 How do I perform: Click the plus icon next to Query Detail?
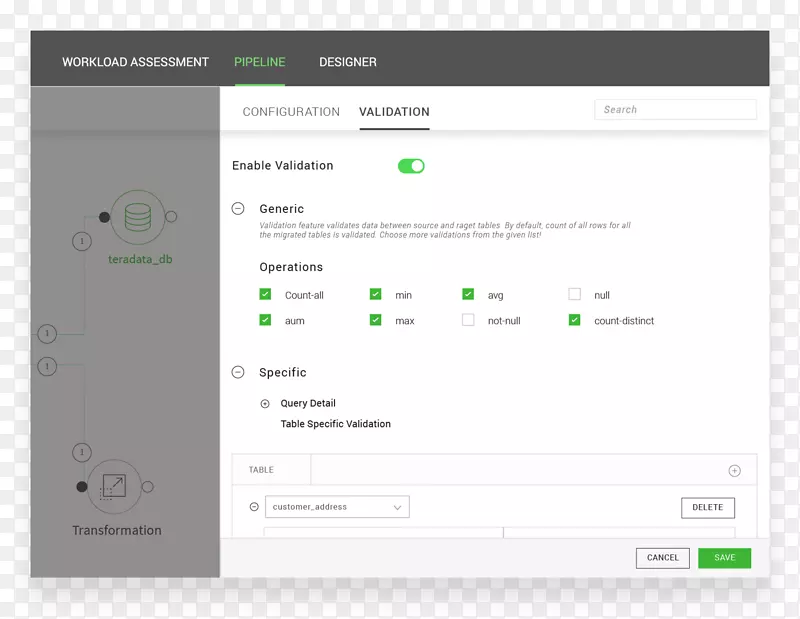[x=265, y=404]
